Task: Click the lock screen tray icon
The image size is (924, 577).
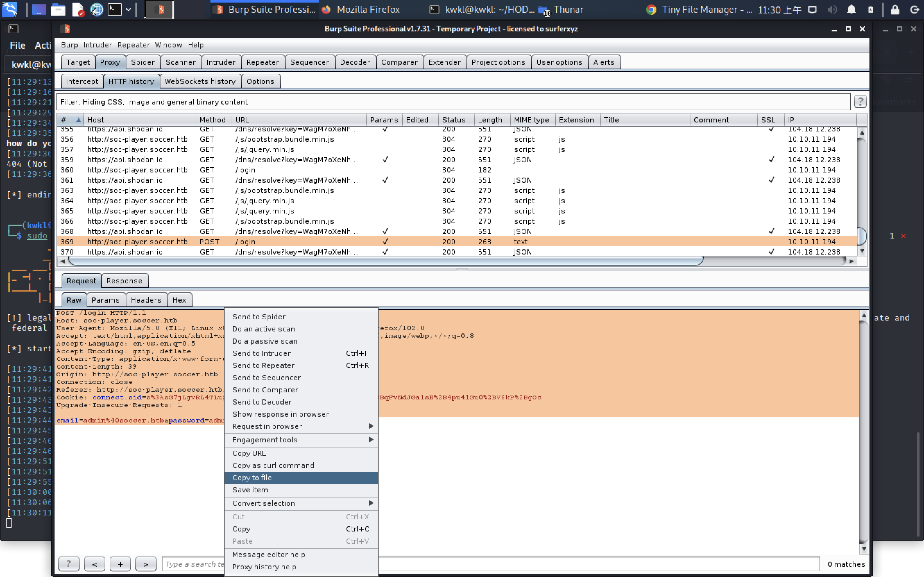Action: (895, 10)
